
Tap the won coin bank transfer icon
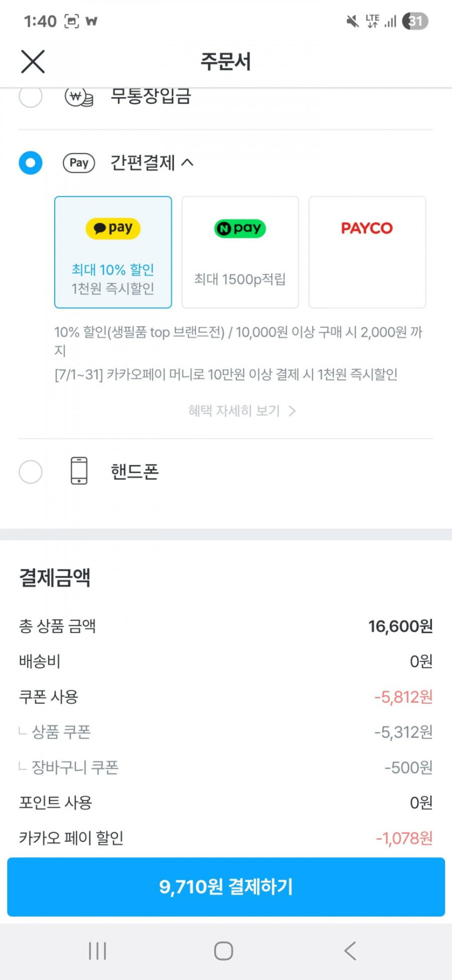79,98
